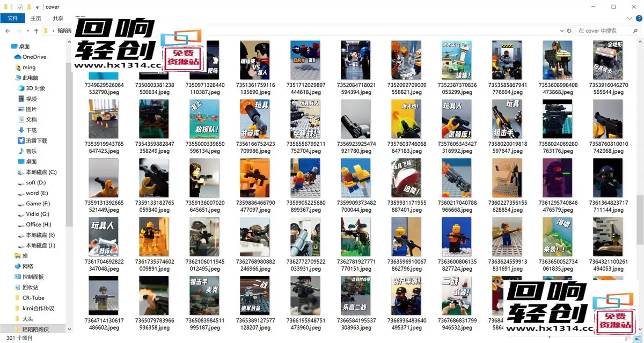Open the 图片 folder in sidebar
This screenshot has width=644, height=343.
tap(31, 109)
